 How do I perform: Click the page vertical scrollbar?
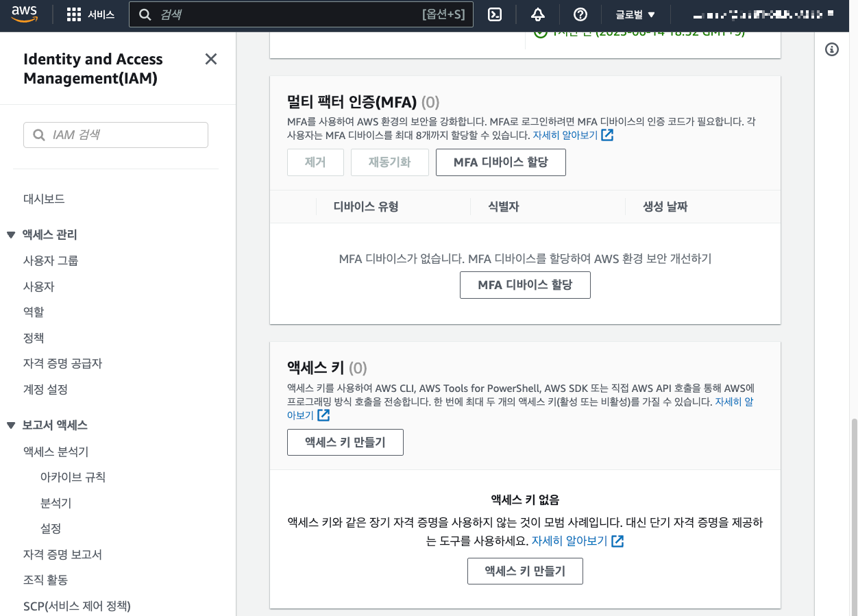click(x=853, y=517)
